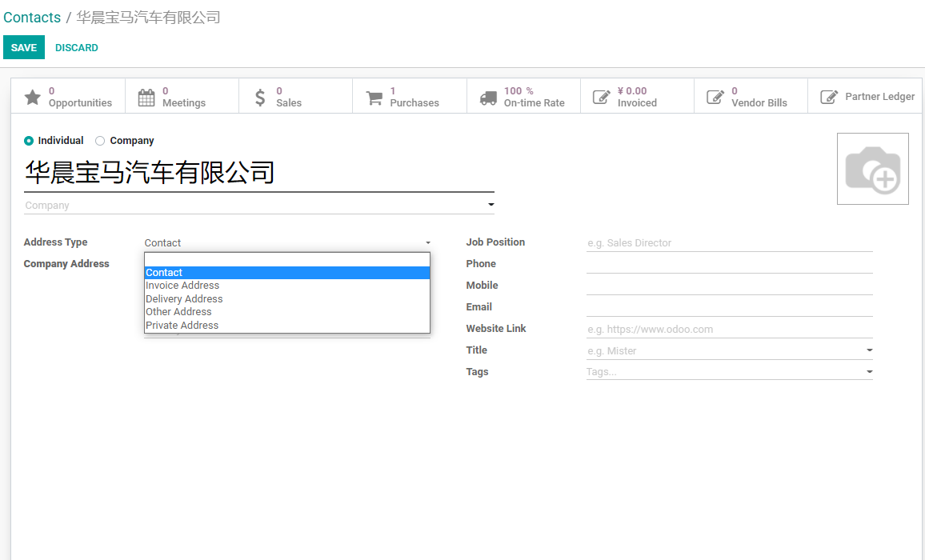
Task: Choose Delivery Address option
Action: click(287, 298)
